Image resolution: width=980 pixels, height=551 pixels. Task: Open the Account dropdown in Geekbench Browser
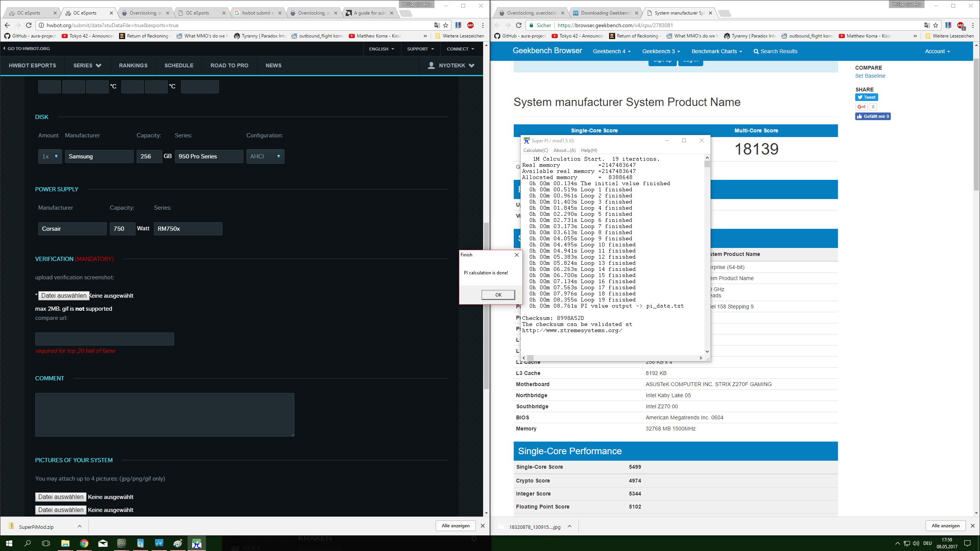pyautogui.click(x=938, y=51)
